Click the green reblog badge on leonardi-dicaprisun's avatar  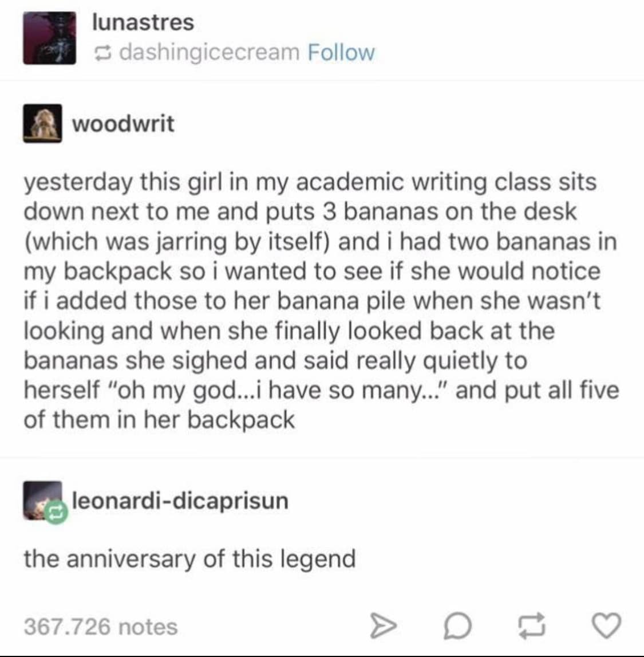click(56, 512)
